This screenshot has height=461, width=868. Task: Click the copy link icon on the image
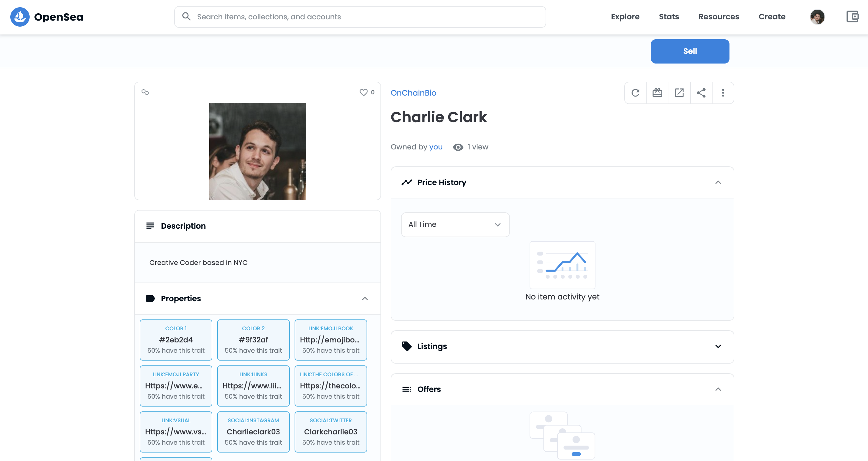(x=145, y=92)
